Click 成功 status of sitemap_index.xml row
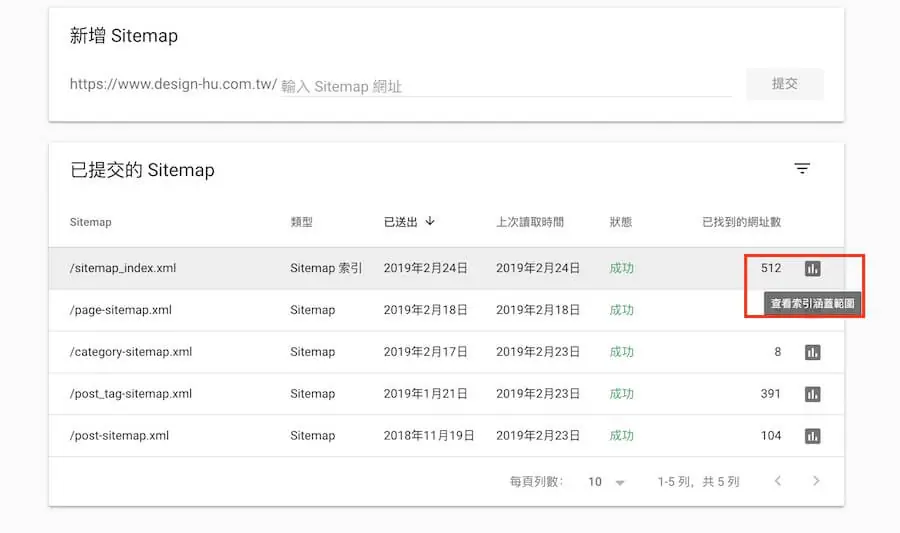Screen dimensions: 900x533 point(622,268)
